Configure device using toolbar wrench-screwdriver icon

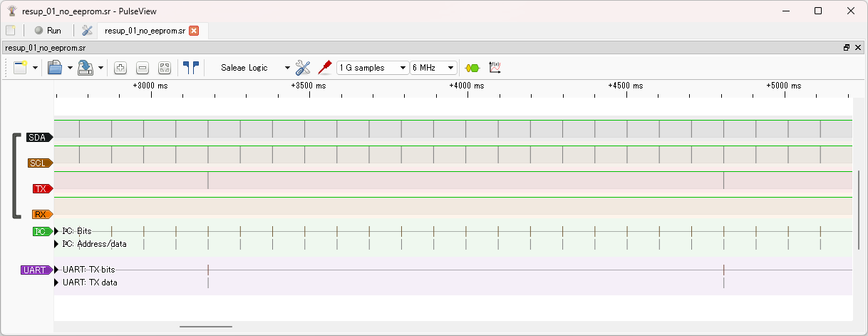point(303,68)
